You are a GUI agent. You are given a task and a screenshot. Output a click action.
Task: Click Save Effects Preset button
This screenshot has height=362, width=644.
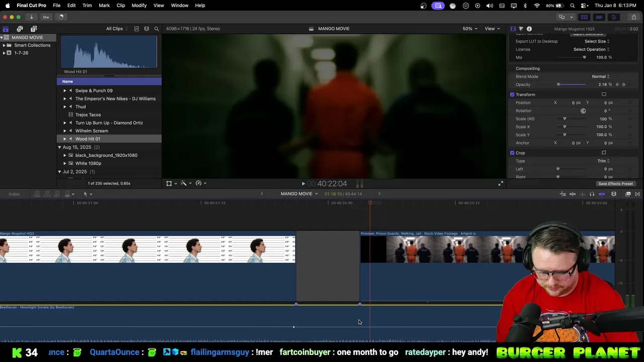click(615, 184)
